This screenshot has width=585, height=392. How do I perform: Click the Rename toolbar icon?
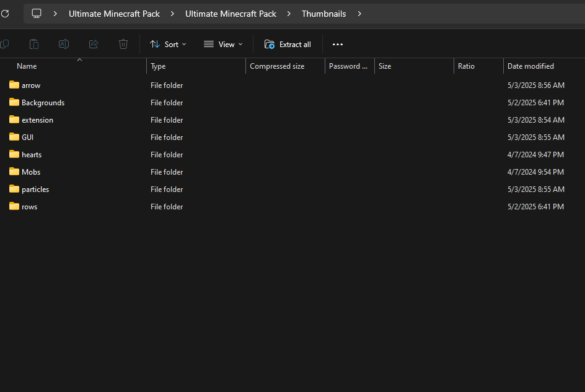pos(64,44)
